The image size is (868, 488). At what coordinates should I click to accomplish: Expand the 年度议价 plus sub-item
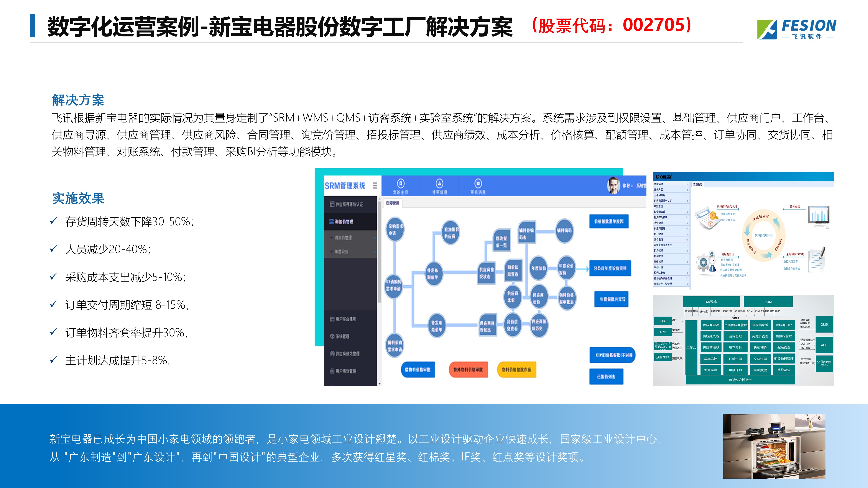tap(332, 252)
